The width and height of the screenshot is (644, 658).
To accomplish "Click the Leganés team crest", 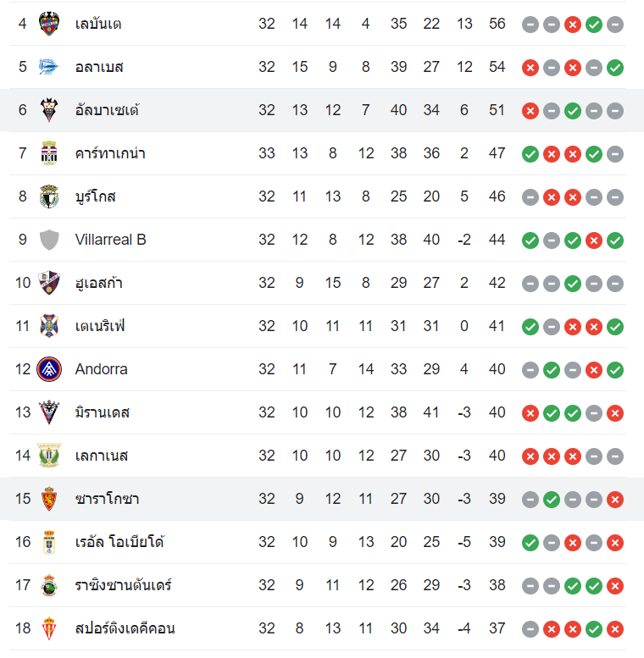I will pyautogui.click(x=49, y=456).
